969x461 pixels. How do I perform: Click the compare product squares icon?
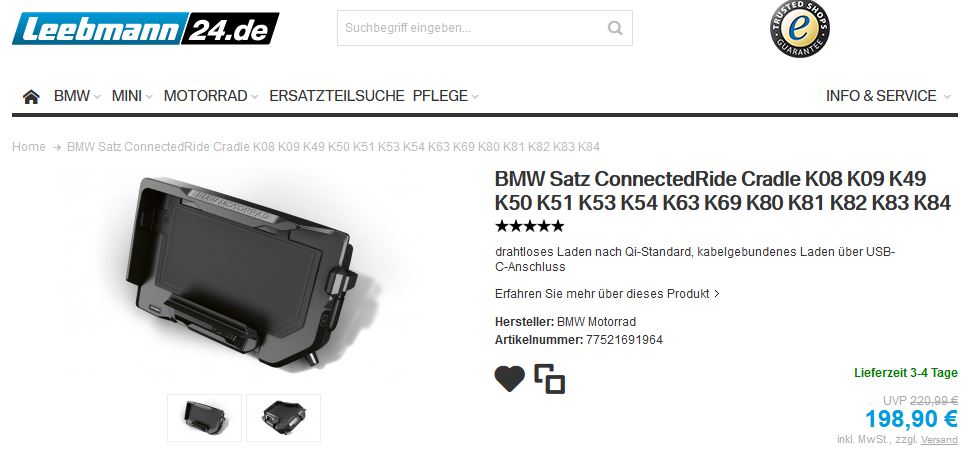point(549,379)
